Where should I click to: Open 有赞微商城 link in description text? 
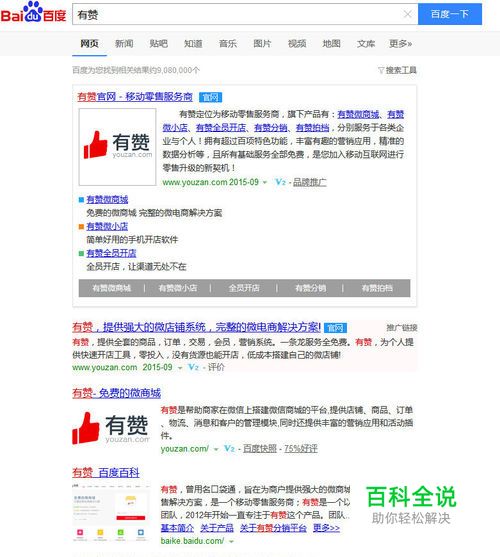click(x=358, y=114)
